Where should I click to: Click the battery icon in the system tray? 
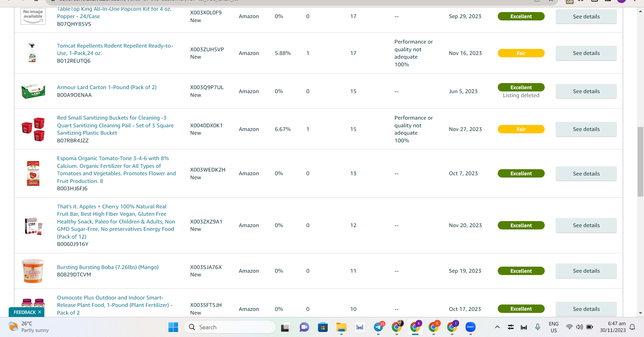click(x=590, y=327)
